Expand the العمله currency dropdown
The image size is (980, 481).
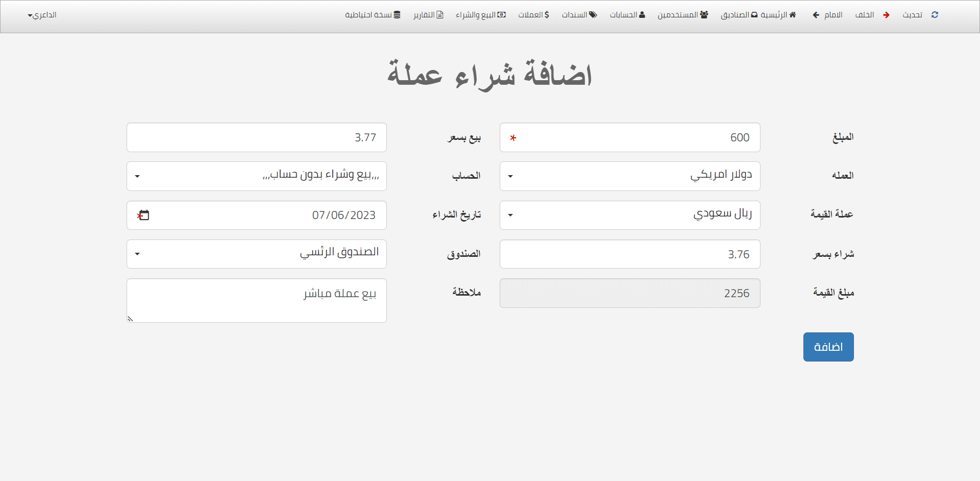(629, 176)
